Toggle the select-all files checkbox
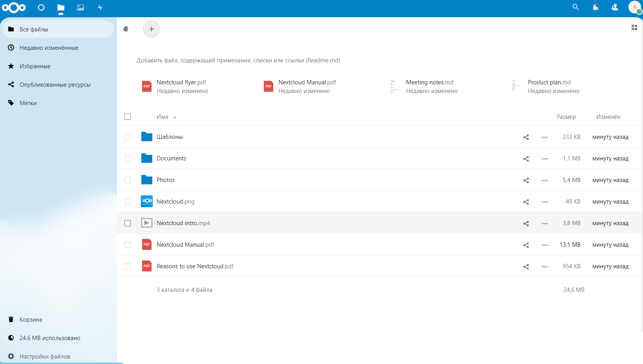Image resolution: width=643 pixels, height=364 pixels. pos(128,116)
